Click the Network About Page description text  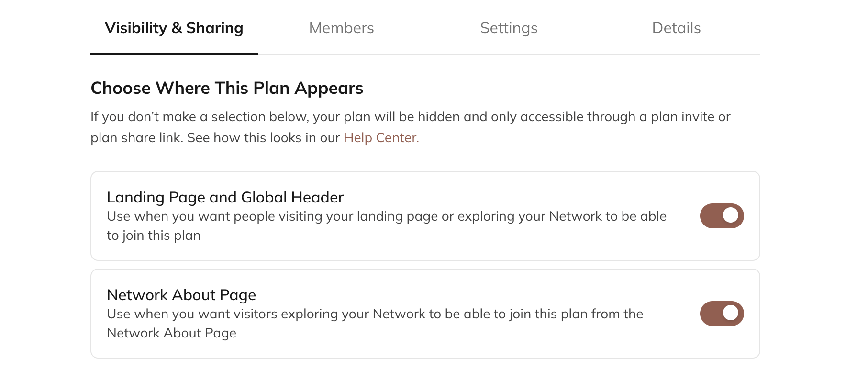click(375, 323)
